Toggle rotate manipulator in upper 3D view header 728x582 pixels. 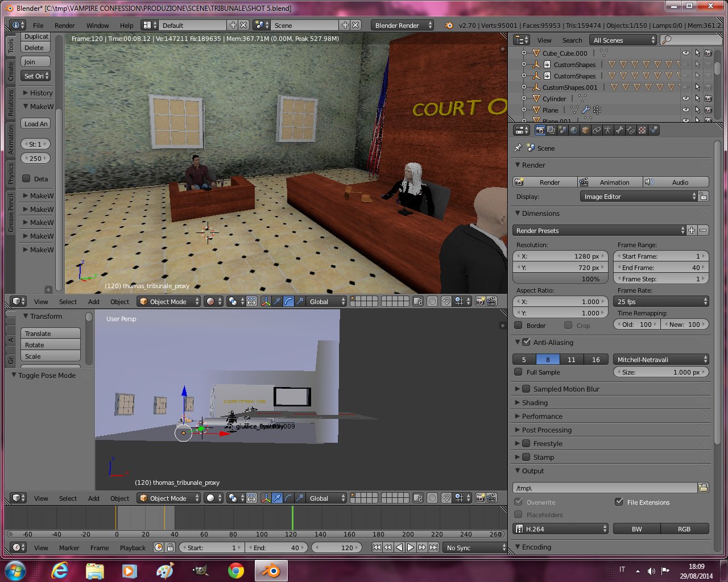click(x=288, y=302)
